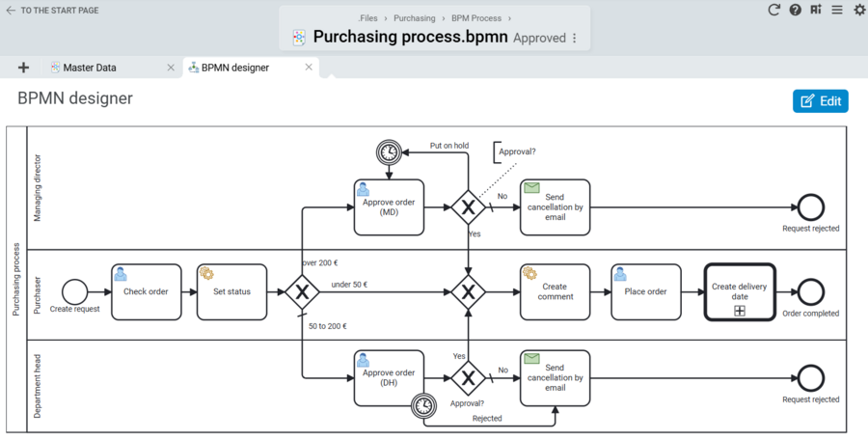Select the gateway after Set status
The width and height of the screenshot is (868, 440).
click(x=302, y=292)
